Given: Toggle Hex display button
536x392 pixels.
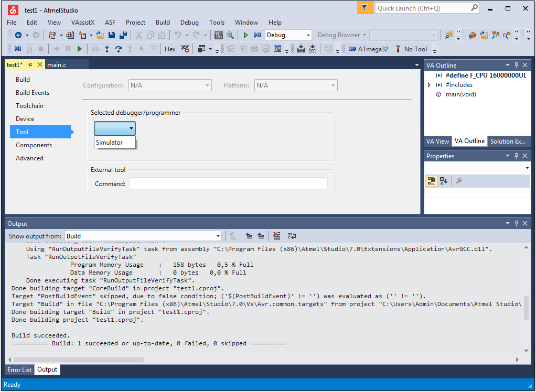Looking at the screenshot, I should 170,49.
